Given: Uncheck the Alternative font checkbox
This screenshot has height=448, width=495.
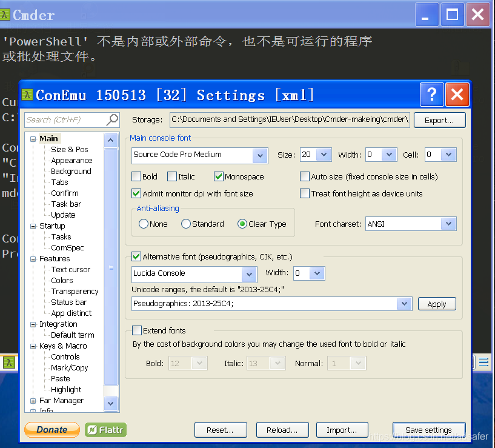Looking at the screenshot, I should pos(136,256).
